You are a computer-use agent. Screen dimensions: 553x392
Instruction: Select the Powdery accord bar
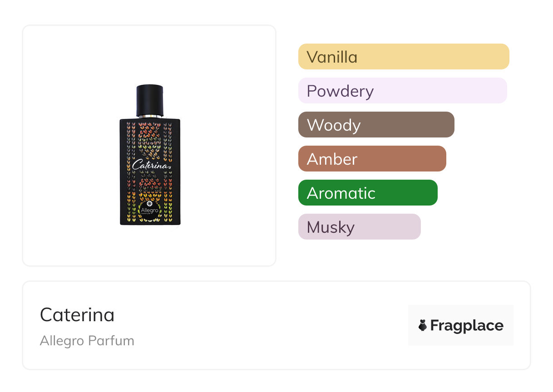tap(402, 91)
